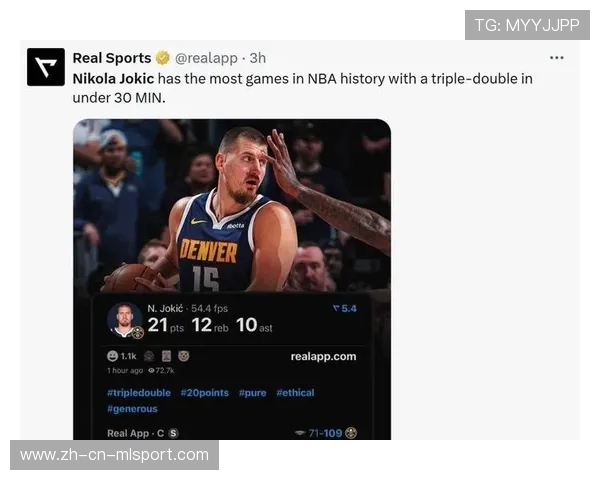Click the 5.4 rating indicator
The image size is (600, 480).
click(x=345, y=309)
